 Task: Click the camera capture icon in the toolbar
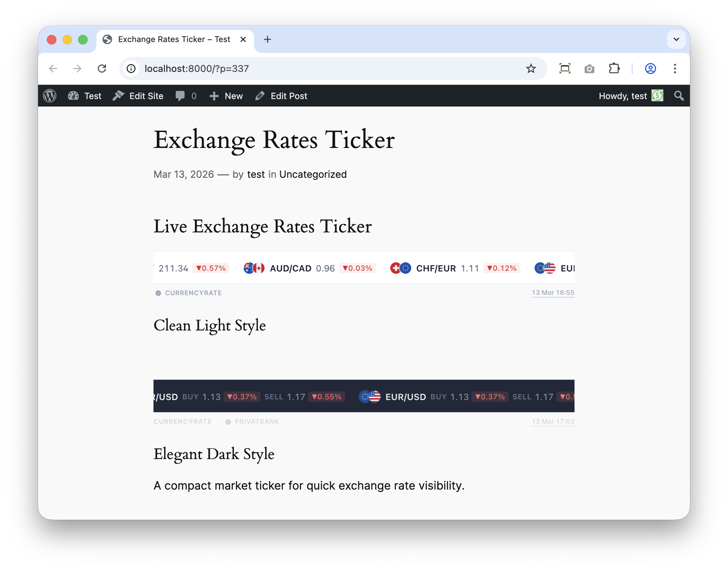(x=589, y=69)
